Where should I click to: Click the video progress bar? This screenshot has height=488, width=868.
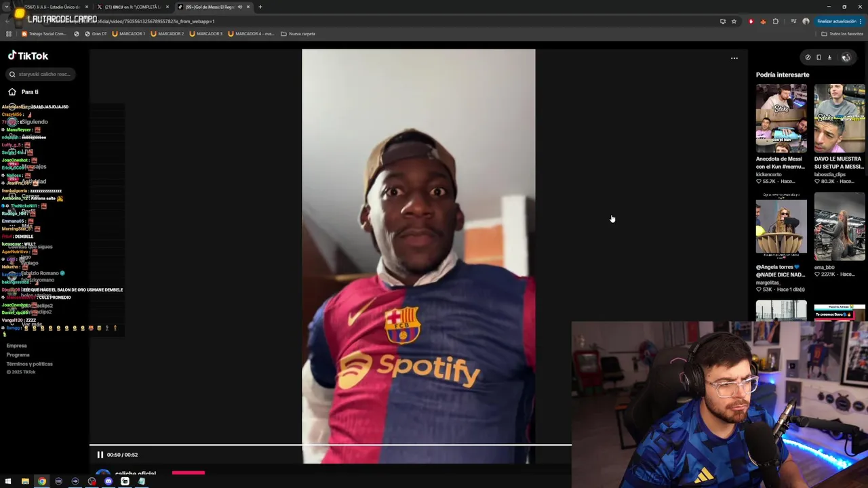pos(330,445)
